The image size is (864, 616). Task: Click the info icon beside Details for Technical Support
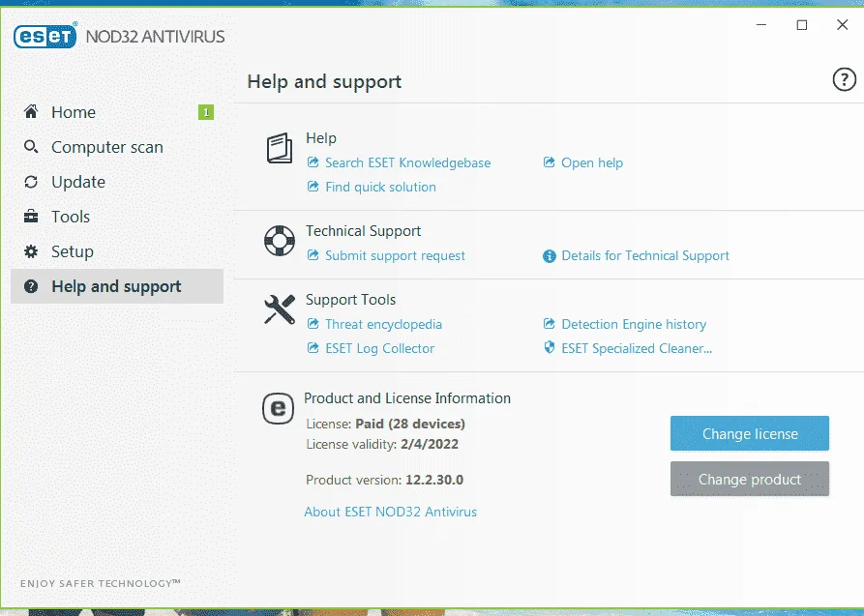point(550,255)
